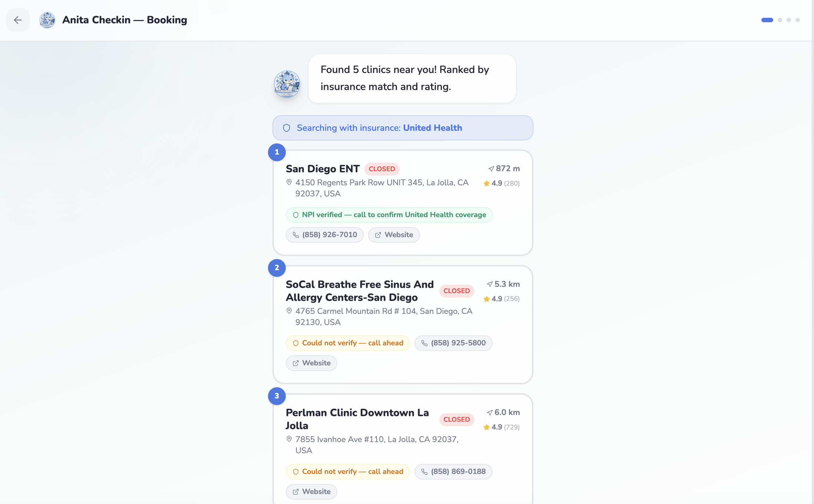Click the star rating icon for San Diego ENT

[487, 183]
